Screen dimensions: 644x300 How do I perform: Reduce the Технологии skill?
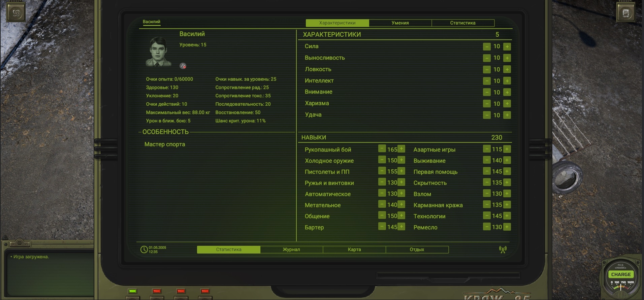pos(487,215)
